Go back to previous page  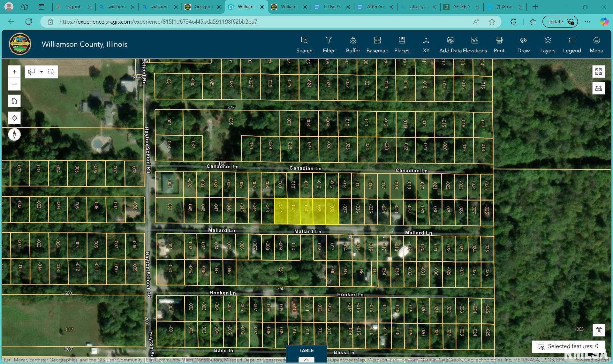(x=11, y=22)
